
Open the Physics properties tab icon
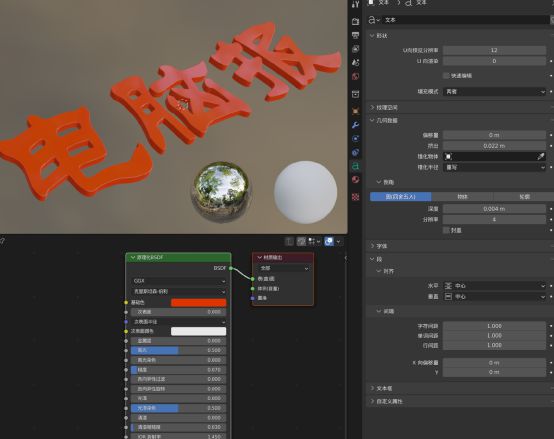tap(355, 138)
